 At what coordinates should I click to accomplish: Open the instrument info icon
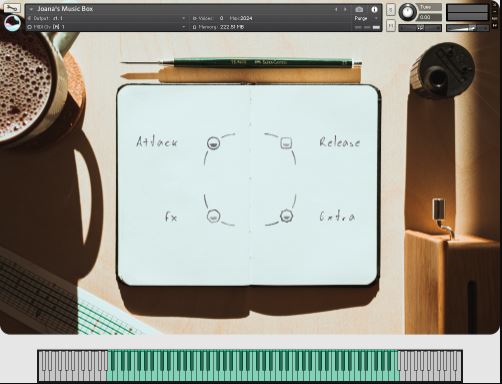[x=374, y=9]
